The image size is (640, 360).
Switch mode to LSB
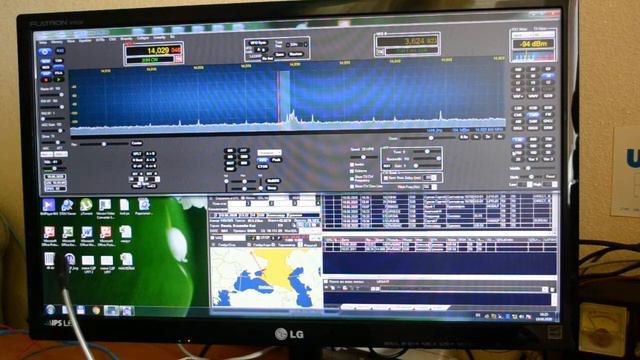coord(518,108)
